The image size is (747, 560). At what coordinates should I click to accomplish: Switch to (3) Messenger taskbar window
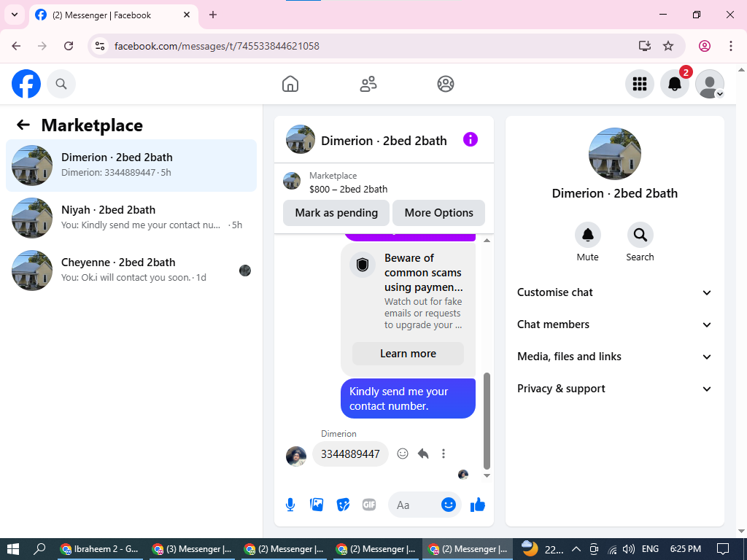(x=192, y=549)
